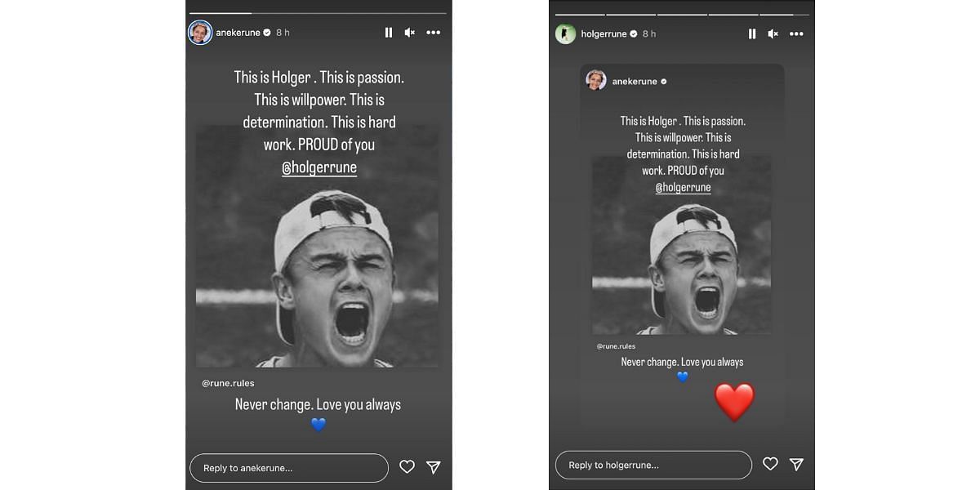Open @holgerrune mention in left story

click(319, 167)
